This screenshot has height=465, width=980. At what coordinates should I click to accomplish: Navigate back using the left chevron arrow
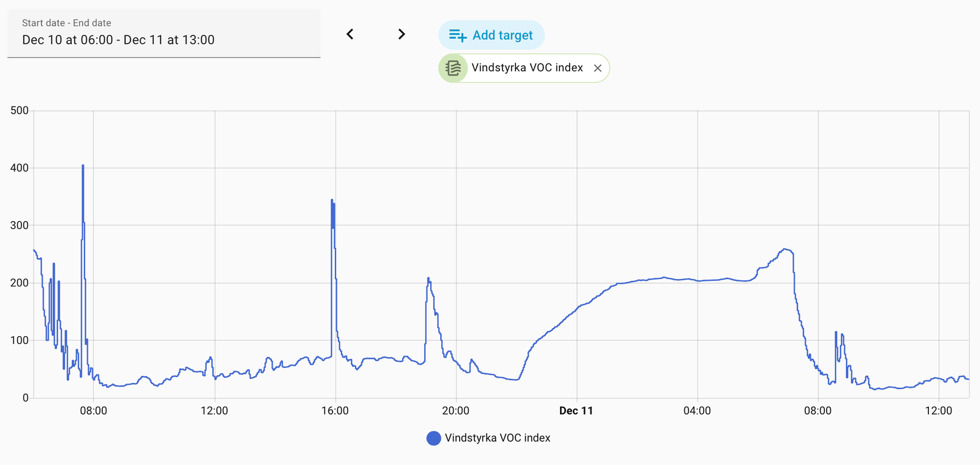350,34
